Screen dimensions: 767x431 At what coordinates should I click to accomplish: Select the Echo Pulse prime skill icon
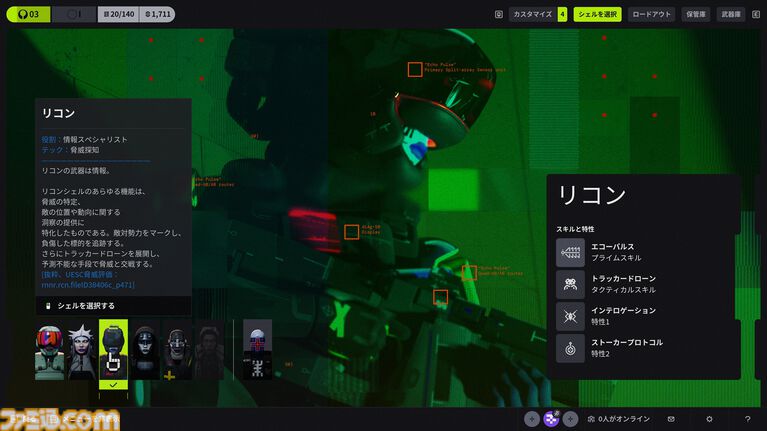click(570, 252)
